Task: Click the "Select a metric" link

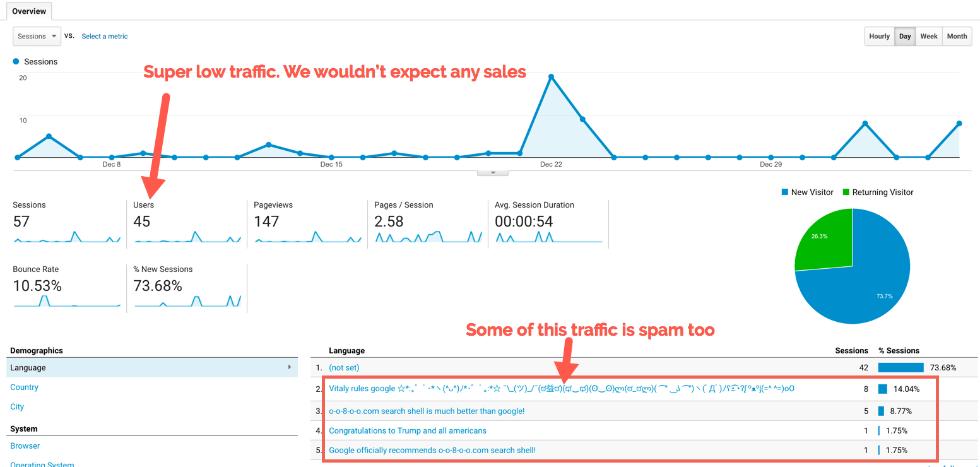Action: coord(104,36)
